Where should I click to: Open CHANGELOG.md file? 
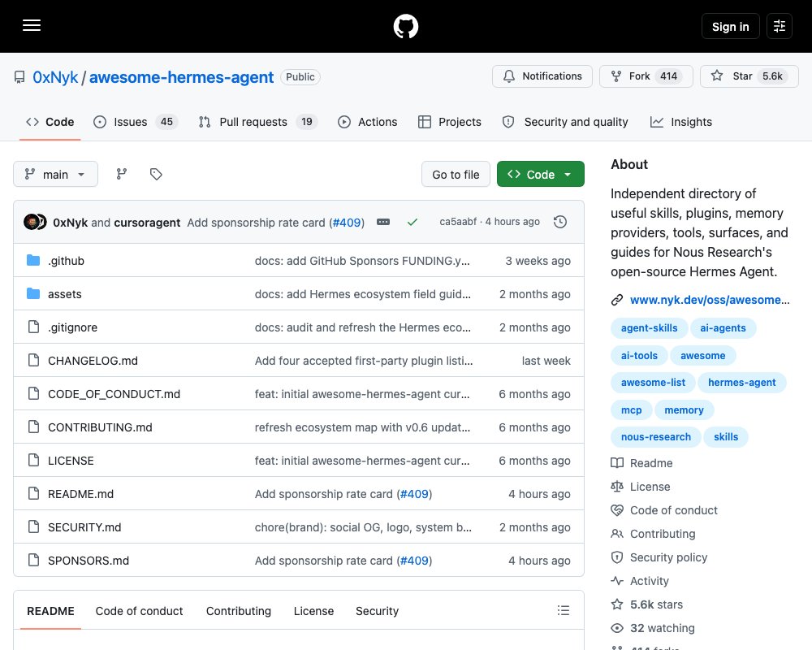93,360
